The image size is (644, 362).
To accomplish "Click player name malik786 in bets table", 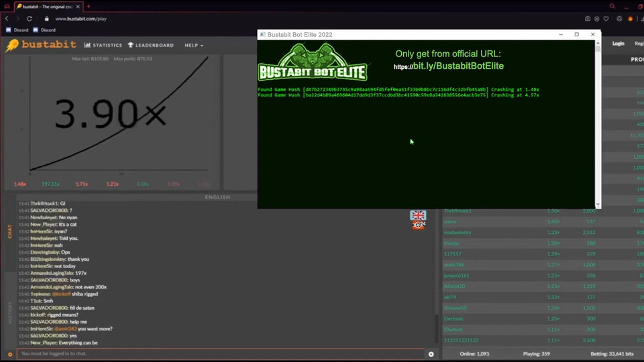I will [453, 265].
